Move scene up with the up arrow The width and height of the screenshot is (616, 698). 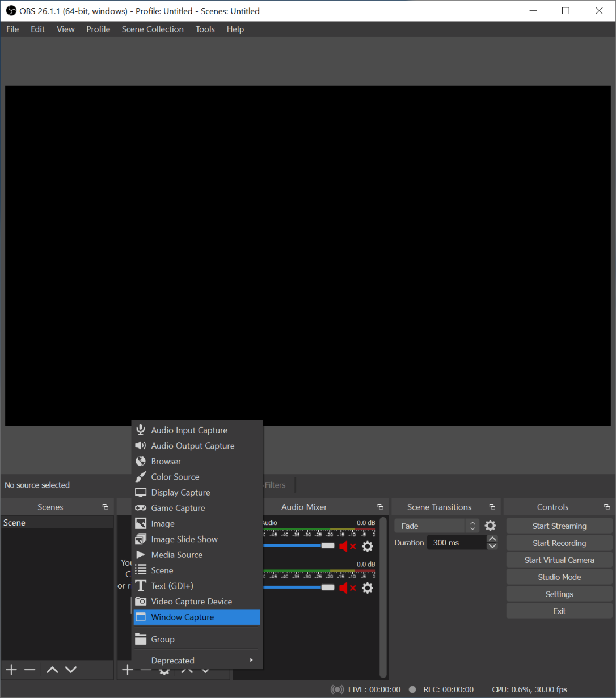pyautogui.click(x=52, y=670)
